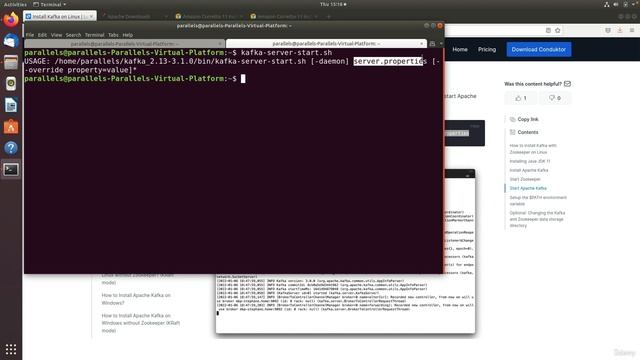Click Activities in the top bar
The height and width of the screenshot is (360, 640).
[15, 4]
